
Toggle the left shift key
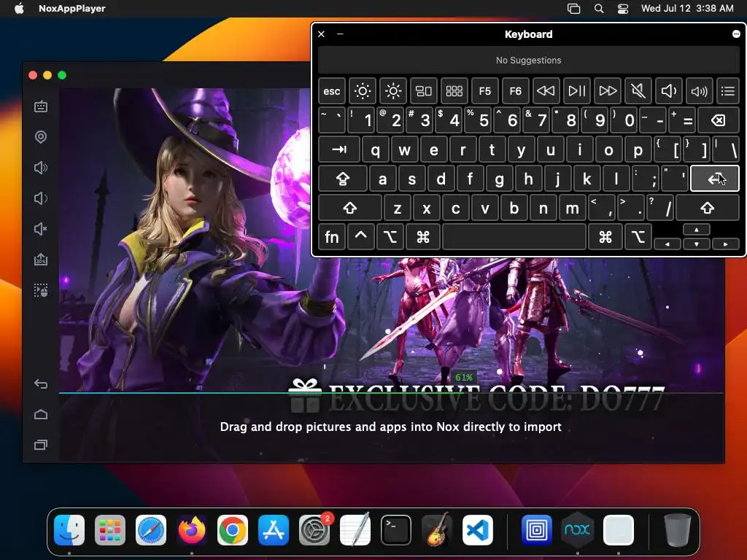tap(350, 208)
